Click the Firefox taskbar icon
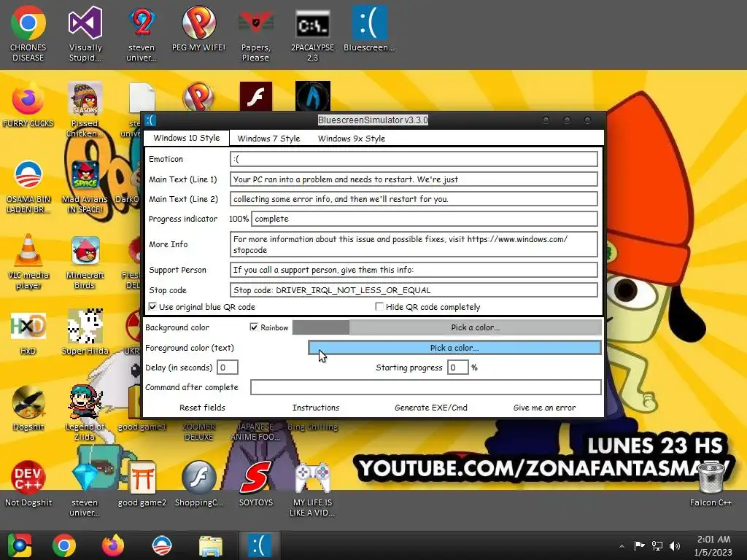 click(x=113, y=545)
